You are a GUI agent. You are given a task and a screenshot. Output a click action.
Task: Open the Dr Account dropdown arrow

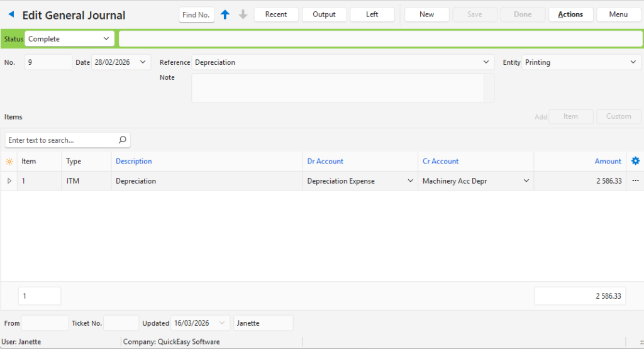tap(410, 181)
